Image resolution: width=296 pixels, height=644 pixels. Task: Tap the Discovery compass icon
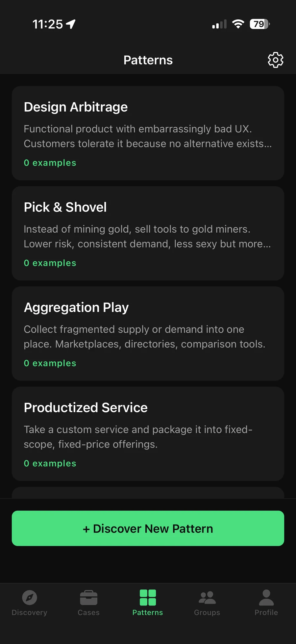click(x=29, y=597)
